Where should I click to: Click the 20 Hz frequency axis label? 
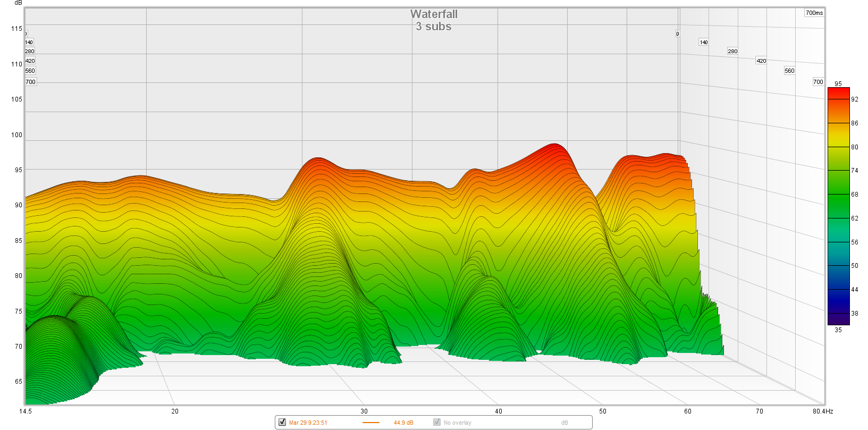[175, 411]
